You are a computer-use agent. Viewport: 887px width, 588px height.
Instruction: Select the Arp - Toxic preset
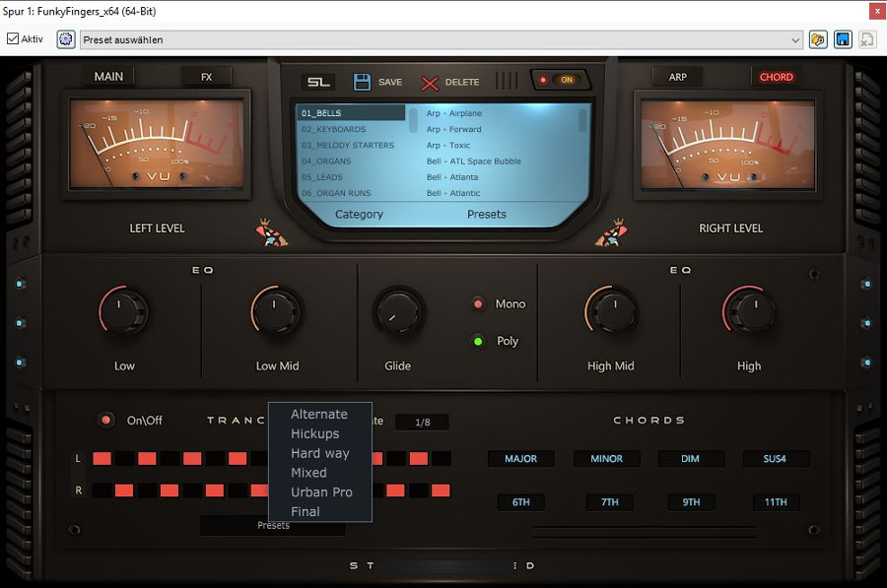pyautogui.click(x=448, y=145)
